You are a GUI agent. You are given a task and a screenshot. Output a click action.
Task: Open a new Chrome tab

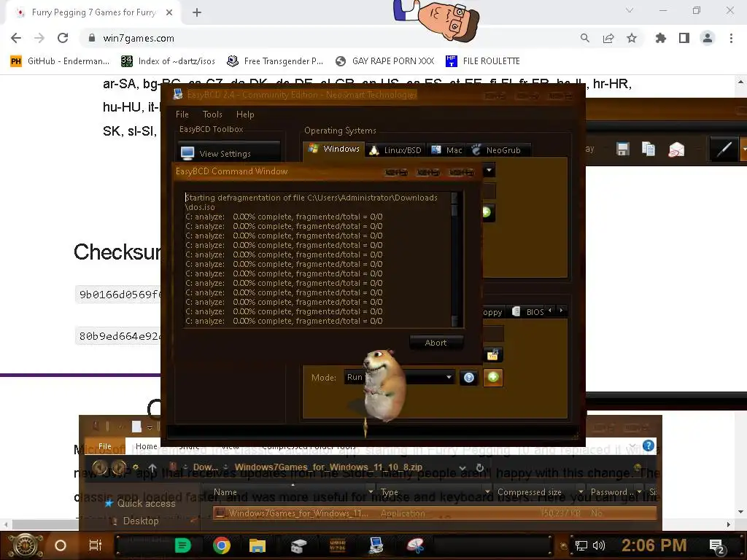tap(197, 12)
